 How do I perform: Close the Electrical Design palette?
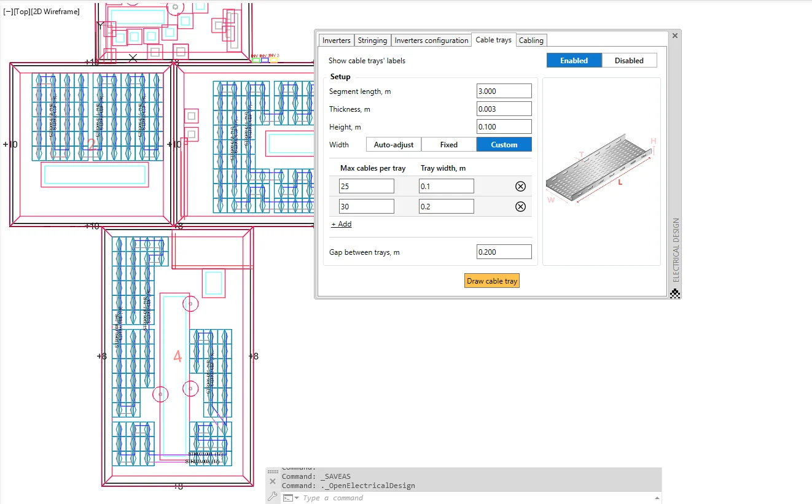click(675, 36)
